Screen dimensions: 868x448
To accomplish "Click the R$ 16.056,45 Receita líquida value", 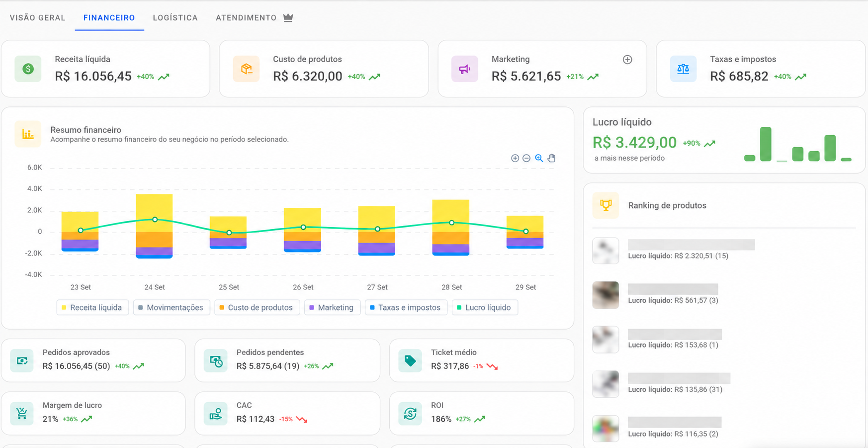I will 93,76.
